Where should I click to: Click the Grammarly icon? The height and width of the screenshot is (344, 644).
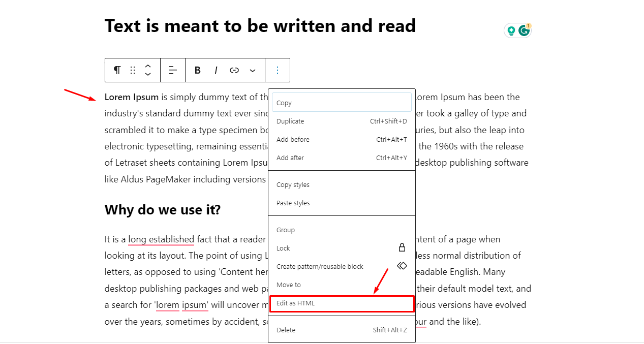524,30
